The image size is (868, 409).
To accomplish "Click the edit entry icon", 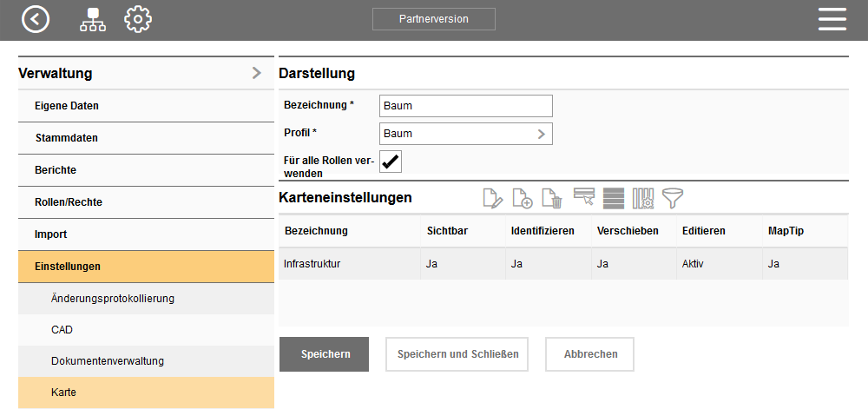I will pyautogui.click(x=492, y=198).
